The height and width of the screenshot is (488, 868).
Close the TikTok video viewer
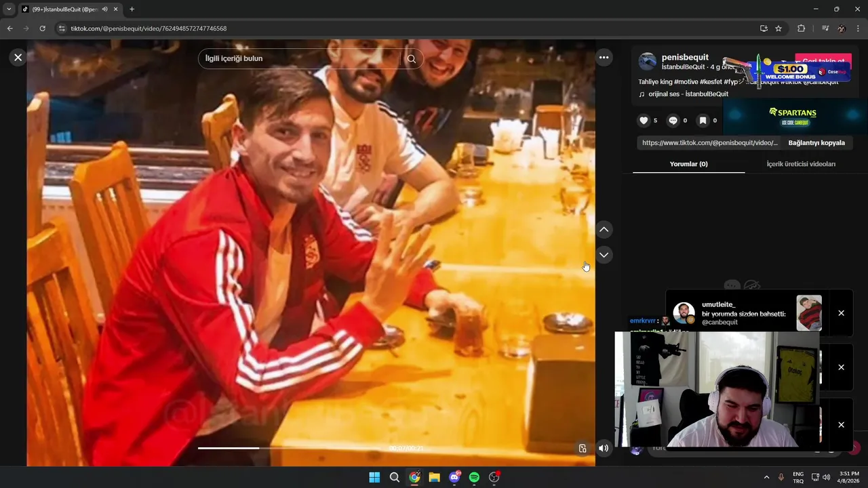tap(18, 58)
